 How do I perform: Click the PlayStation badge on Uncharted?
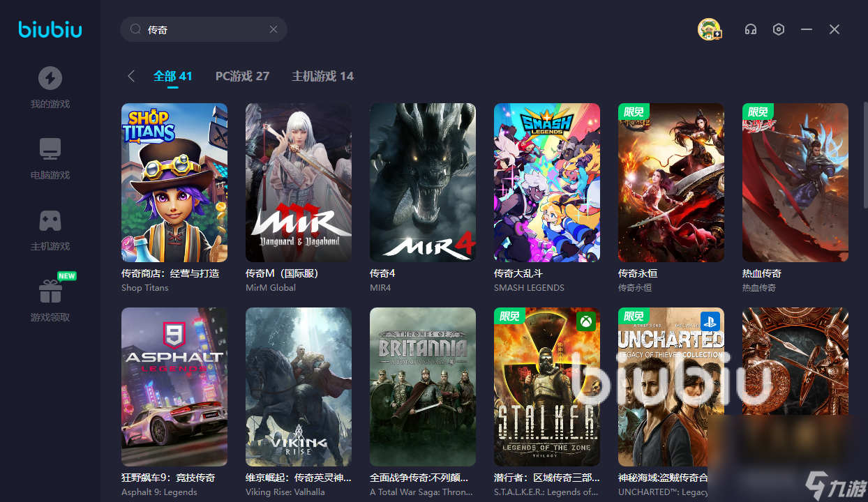tap(709, 321)
